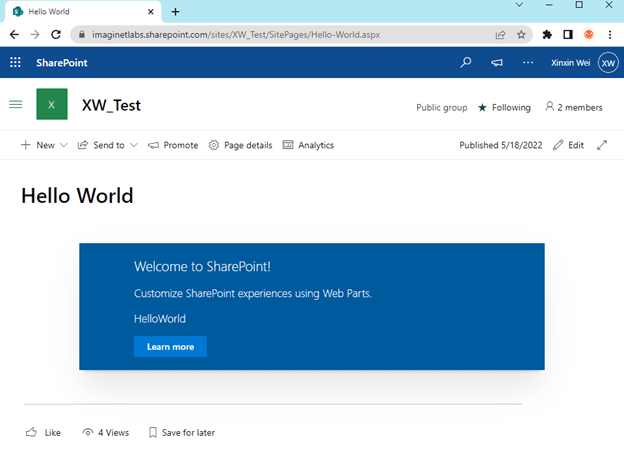Toggle the site navigation hamburger menu
The width and height of the screenshot is (624, 457).
click(16, 104)
